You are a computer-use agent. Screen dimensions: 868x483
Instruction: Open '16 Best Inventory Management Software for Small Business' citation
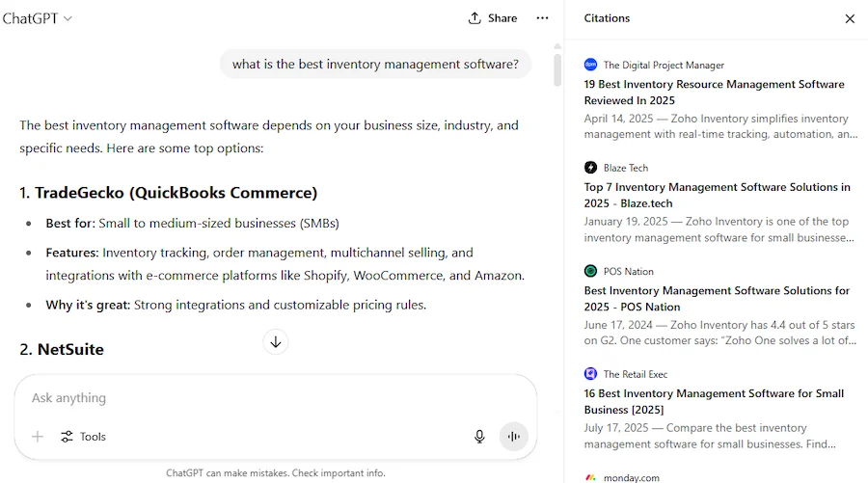click(714, 402)
